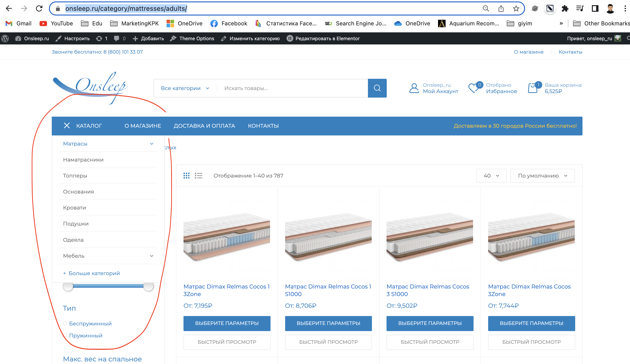Expand the Мебель category chevron
The image size is (630, 364).
click(x=152, y=256)
